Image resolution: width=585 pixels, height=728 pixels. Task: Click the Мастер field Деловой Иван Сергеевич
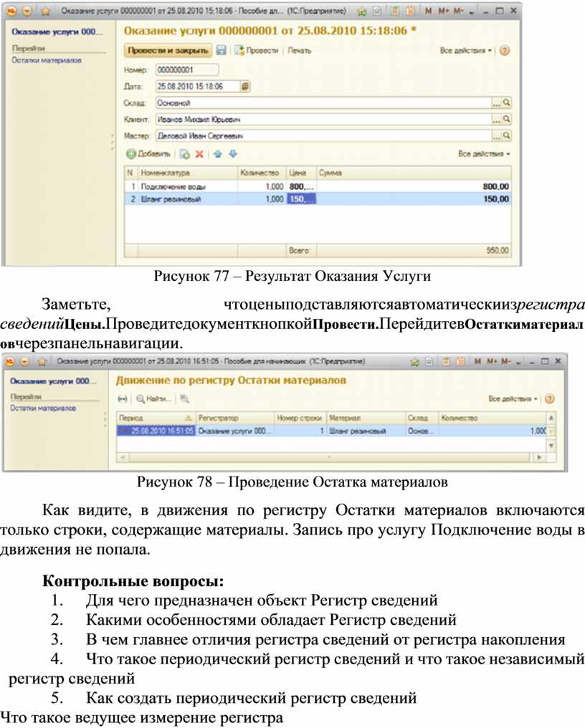click(x=324, y=135)
